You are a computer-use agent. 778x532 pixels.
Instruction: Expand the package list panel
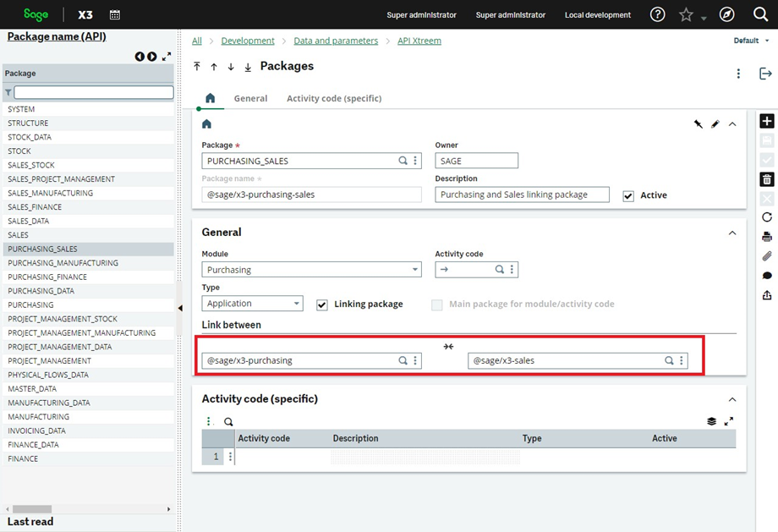(167, 57)
